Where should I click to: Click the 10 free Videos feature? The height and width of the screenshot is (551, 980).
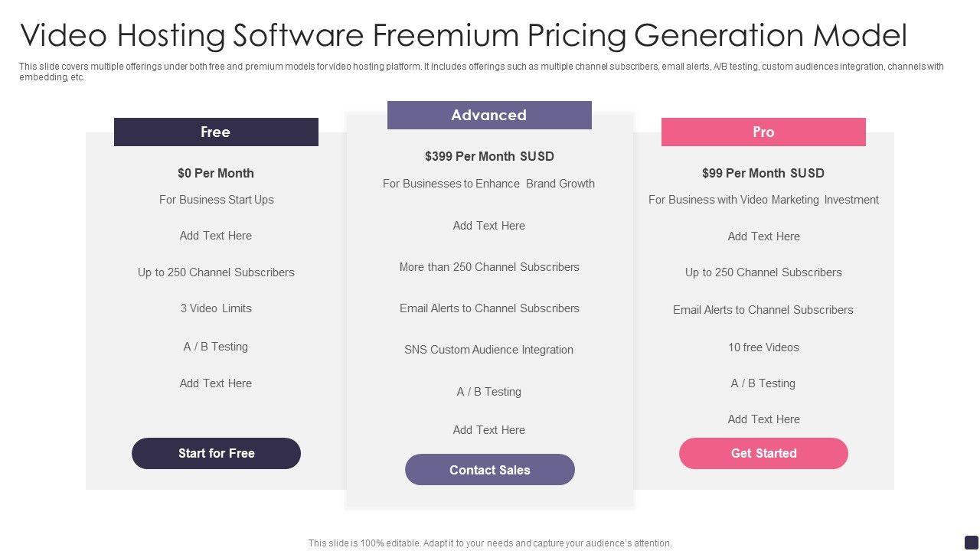(x=763, y=347)
